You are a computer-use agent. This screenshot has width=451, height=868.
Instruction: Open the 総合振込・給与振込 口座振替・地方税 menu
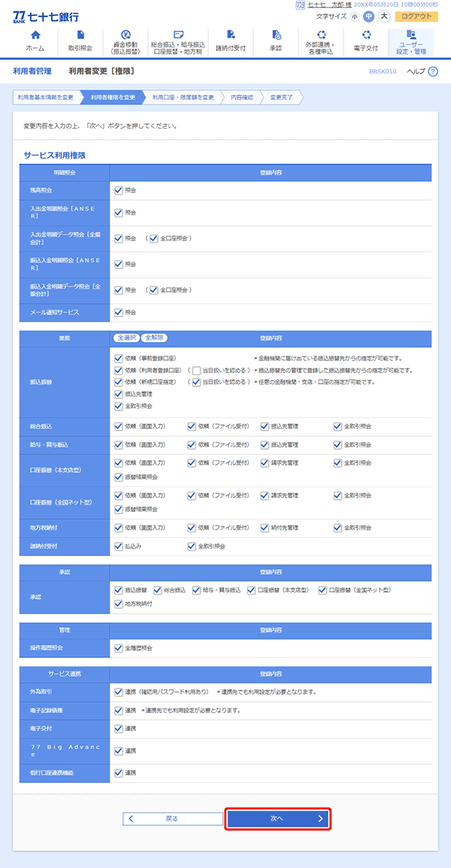pyautogui.click(x=178, y=42)
